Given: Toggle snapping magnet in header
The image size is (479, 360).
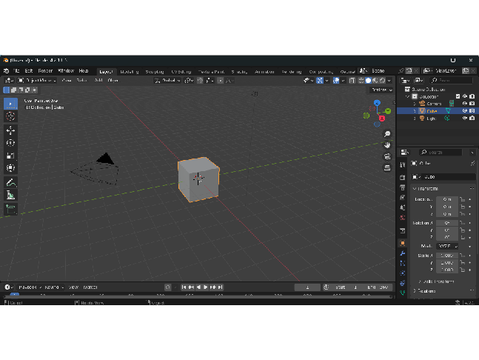Looking at the screenshot, I should pos(200,80).
